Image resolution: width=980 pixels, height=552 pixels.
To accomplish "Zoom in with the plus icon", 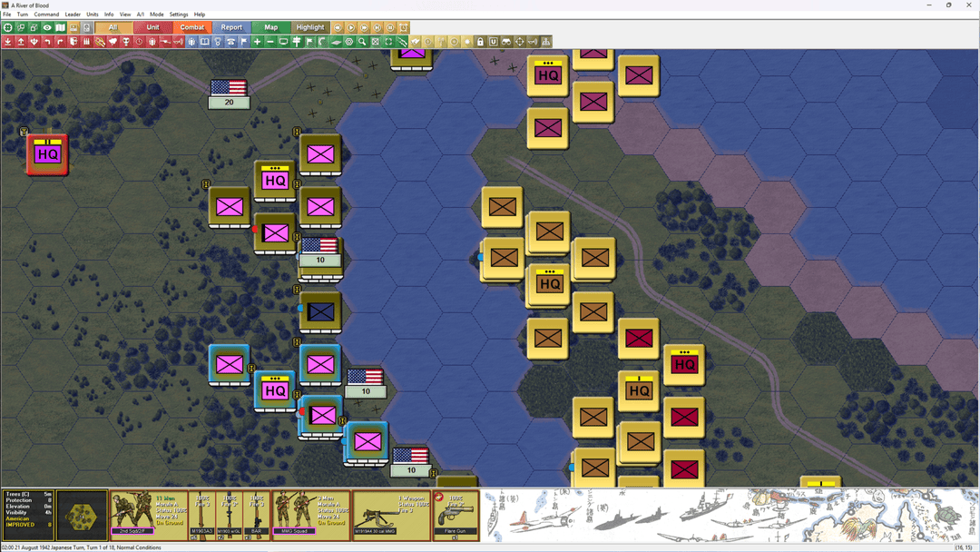I will click(x=257, y=42).
